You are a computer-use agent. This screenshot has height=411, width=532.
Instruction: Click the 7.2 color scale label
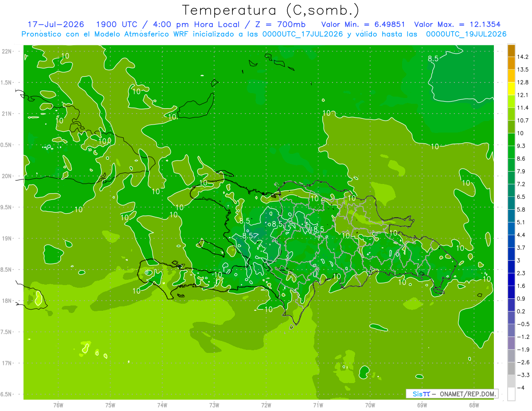(522, 184)
